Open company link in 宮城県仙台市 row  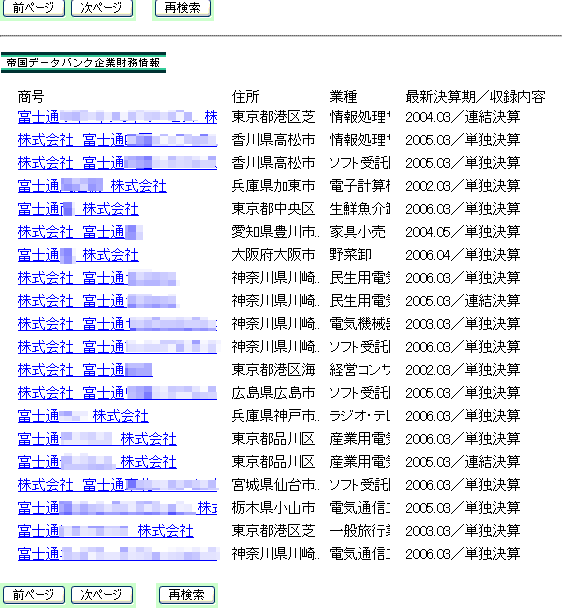coord(117,485)
